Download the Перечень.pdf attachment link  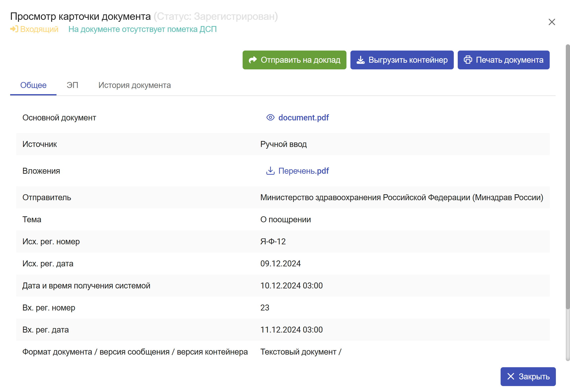coord(304,171)
